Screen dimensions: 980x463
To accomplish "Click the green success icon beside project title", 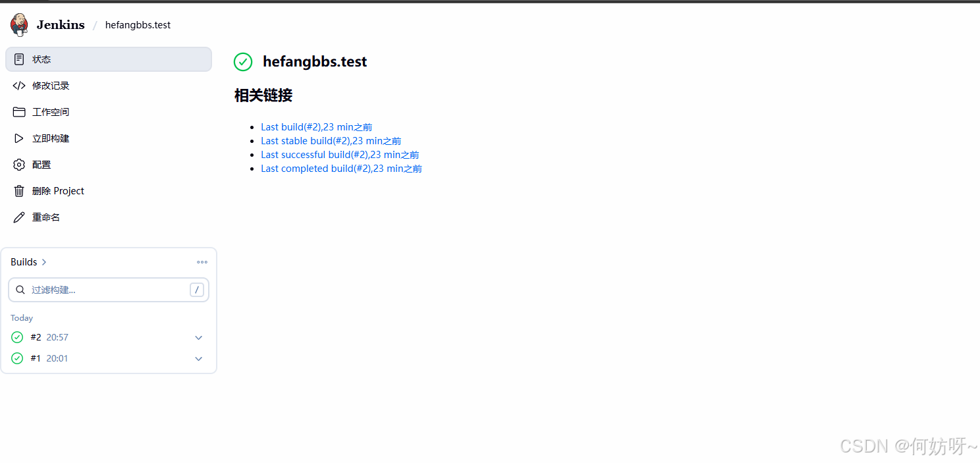I will 243,62.
